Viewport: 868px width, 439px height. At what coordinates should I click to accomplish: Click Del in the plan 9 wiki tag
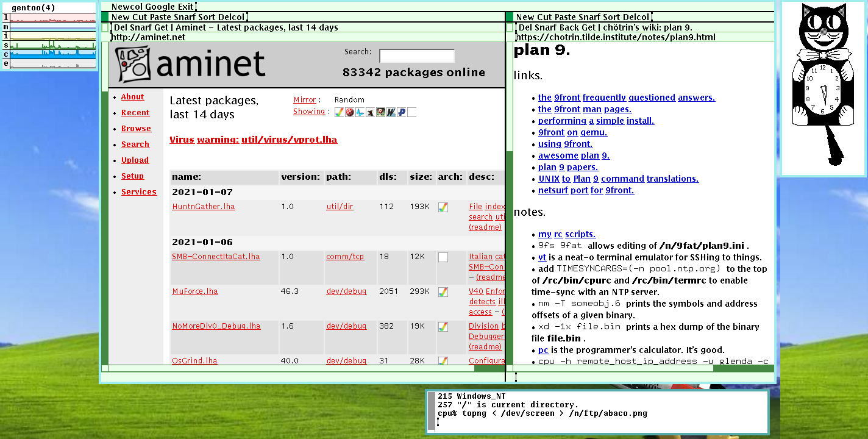pos(525,27)
